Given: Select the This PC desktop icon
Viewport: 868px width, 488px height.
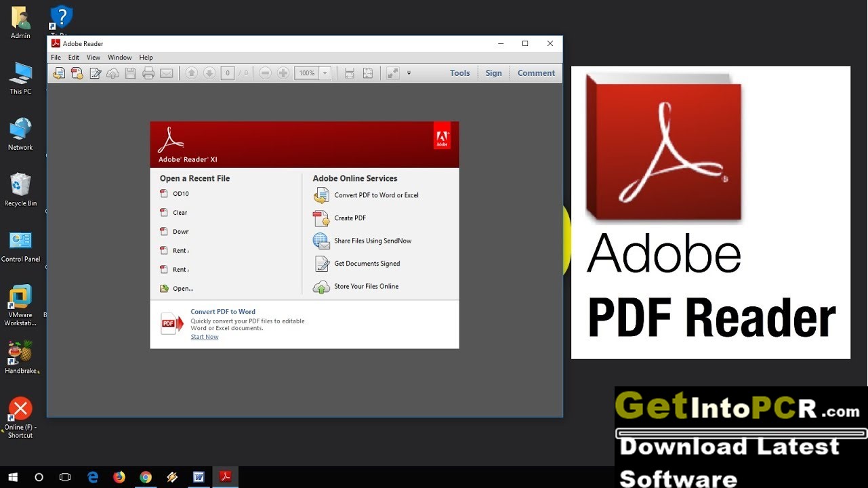Looking at the screenshot, I should (x=20, y=79).
